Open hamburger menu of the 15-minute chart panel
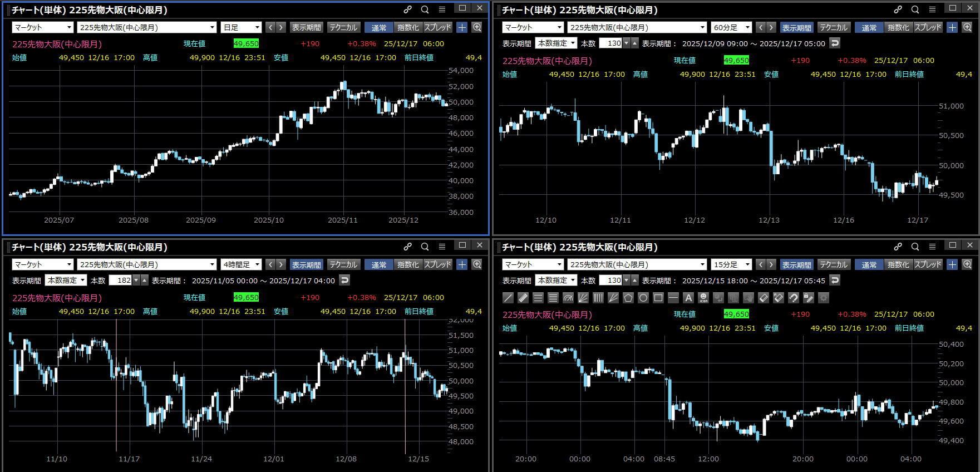 [932, 247]
